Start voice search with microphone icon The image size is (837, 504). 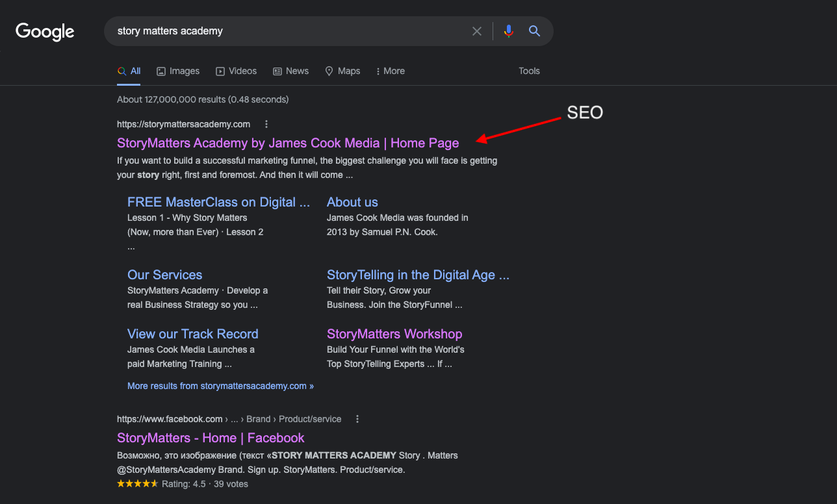509,31
